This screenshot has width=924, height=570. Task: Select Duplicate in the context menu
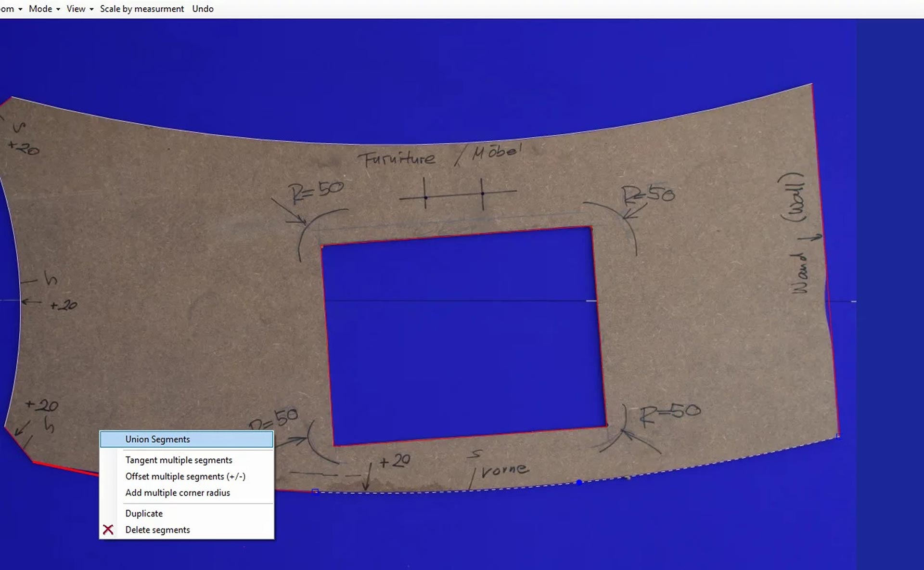pos(144,514)
